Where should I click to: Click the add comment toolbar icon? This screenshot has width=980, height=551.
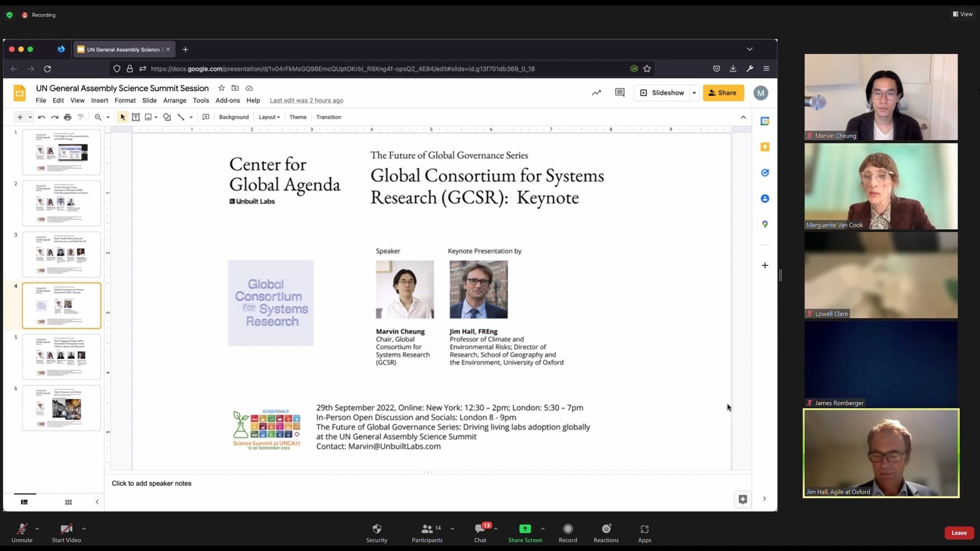point(206,117)
